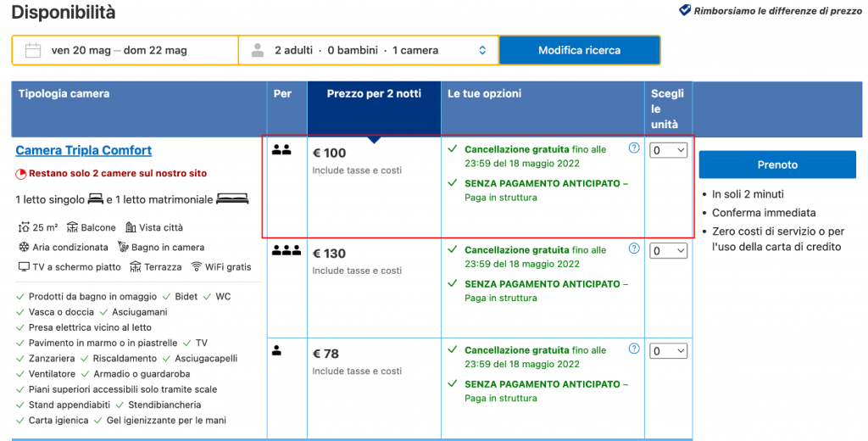Open the 'Camera Tripla Comfort' link
This screenshot has height=441, width=868.
[x=84, y=150]
